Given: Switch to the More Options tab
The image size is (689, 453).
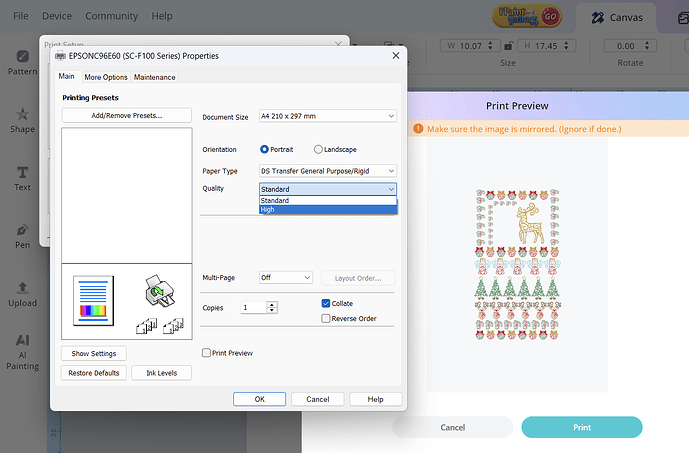Looking at the screenshot, I should click(x=106, y=77).
